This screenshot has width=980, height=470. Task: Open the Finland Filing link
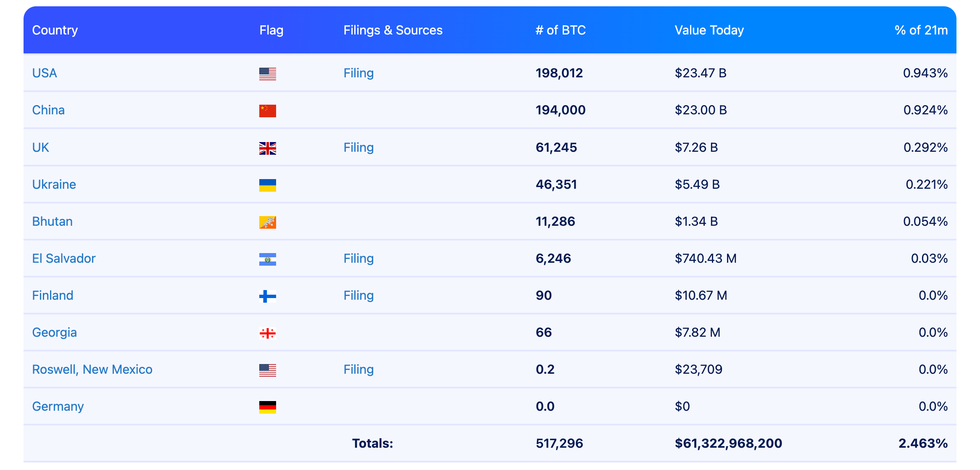(x=358, y=296)
